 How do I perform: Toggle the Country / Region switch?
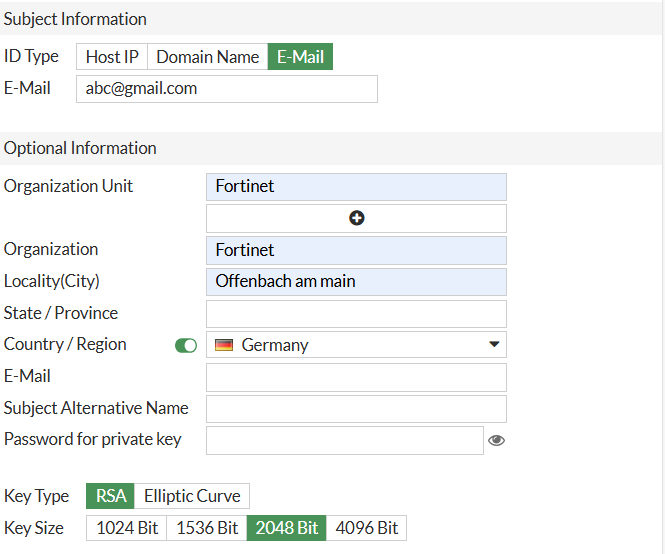186,345
